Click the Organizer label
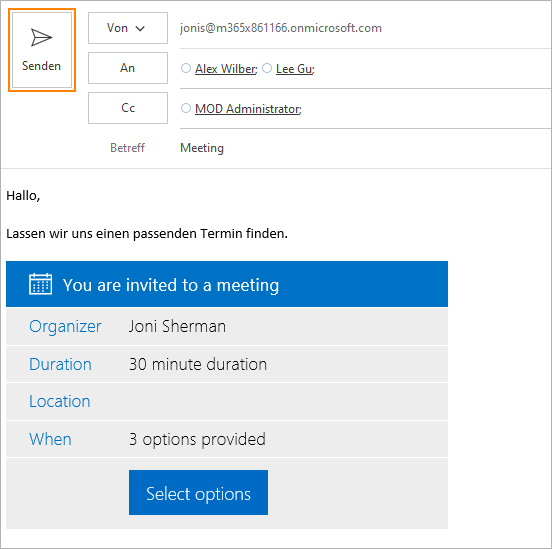 [65, 326]
